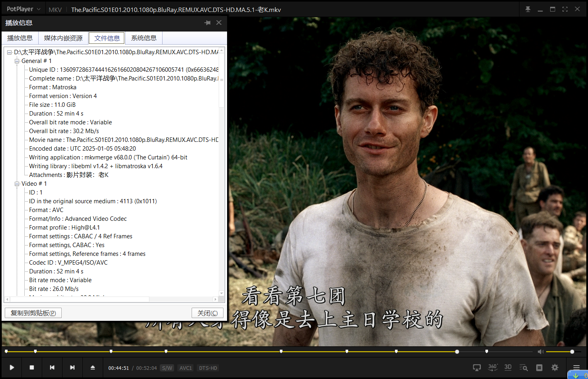Select the 'Overall bit rate : 30.2 Mb/s' row

(64, 131)
